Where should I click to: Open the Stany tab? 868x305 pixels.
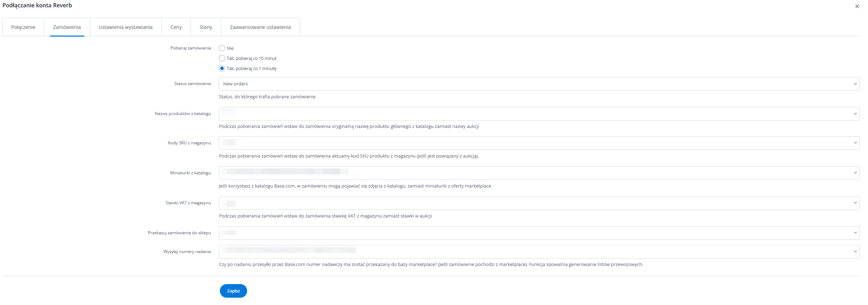(206, 27)
